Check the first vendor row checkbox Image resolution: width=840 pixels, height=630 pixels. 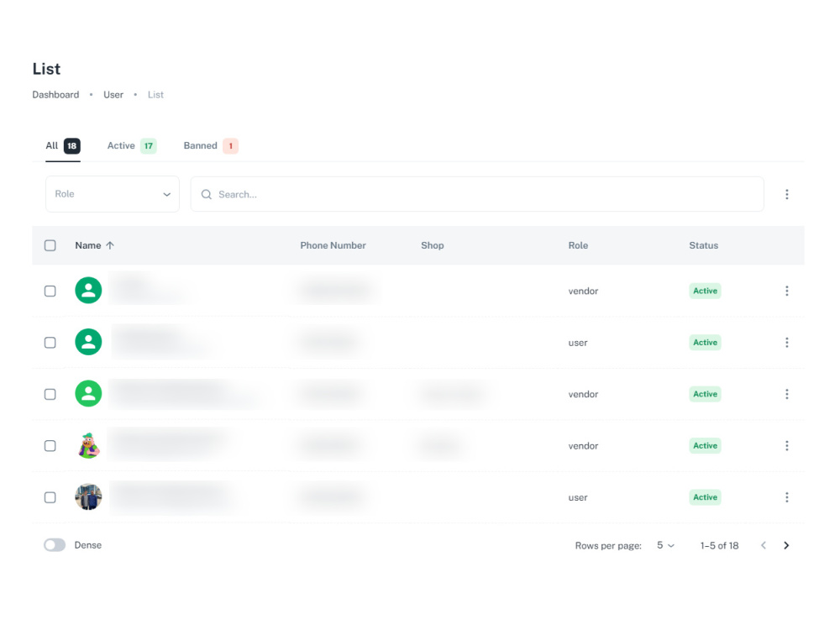pyautogui.click(x=50, y=291)
